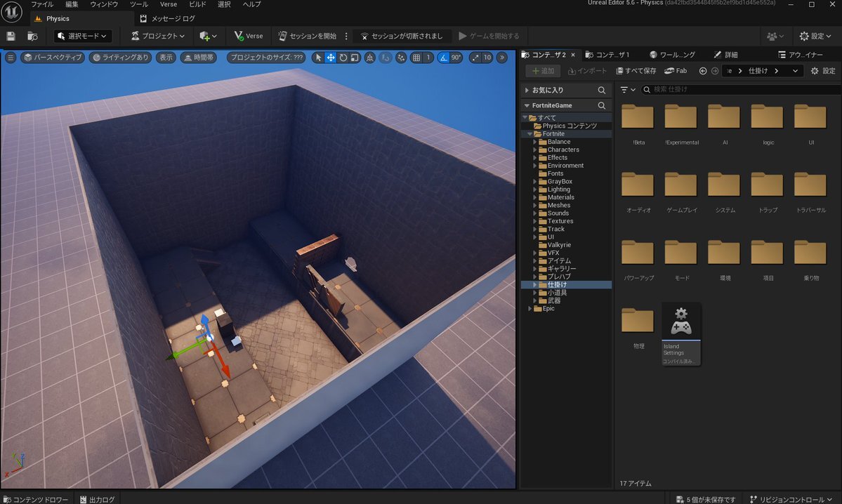Open the ヘルプ menu
The width and height of the screenshot is (842, 504).
[251, 4]
